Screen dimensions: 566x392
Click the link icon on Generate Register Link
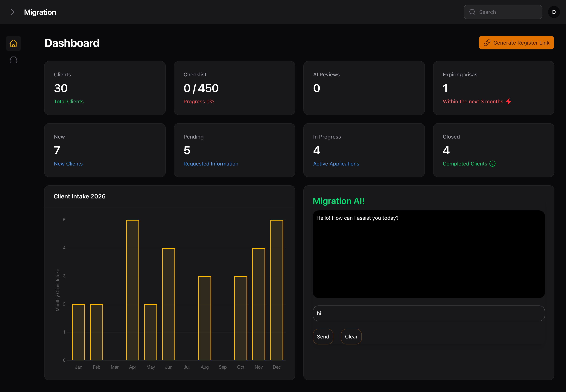pyautogui.click(x=487, y=43)
